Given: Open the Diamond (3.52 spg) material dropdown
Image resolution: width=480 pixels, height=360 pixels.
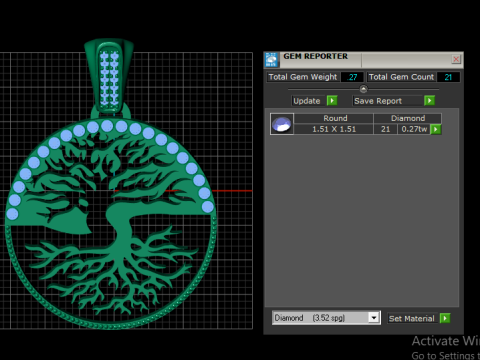Looking at the screenshot, I should pyautogui.click(x=374, y=318).
